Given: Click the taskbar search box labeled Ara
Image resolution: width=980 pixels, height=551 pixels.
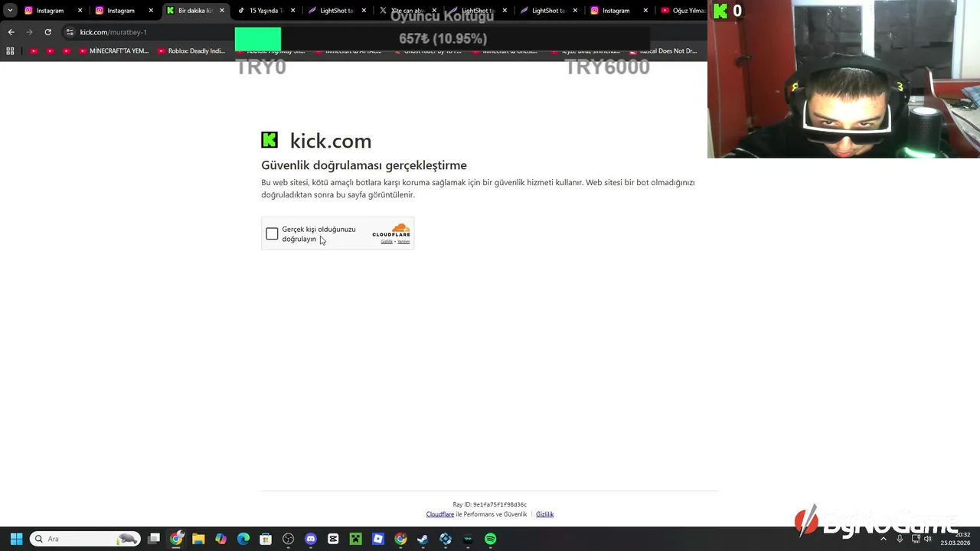Looking at the screenshot, I should point(85,539).
